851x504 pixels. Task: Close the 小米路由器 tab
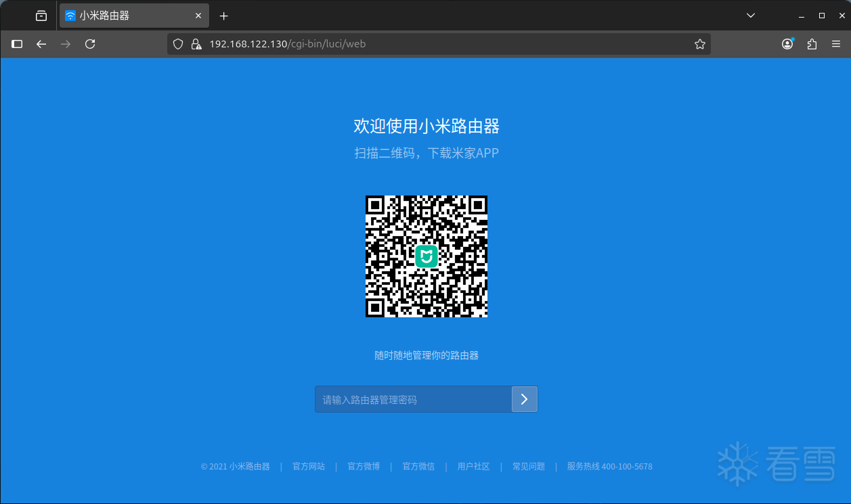pyautogui.click(x=198, y=16)
